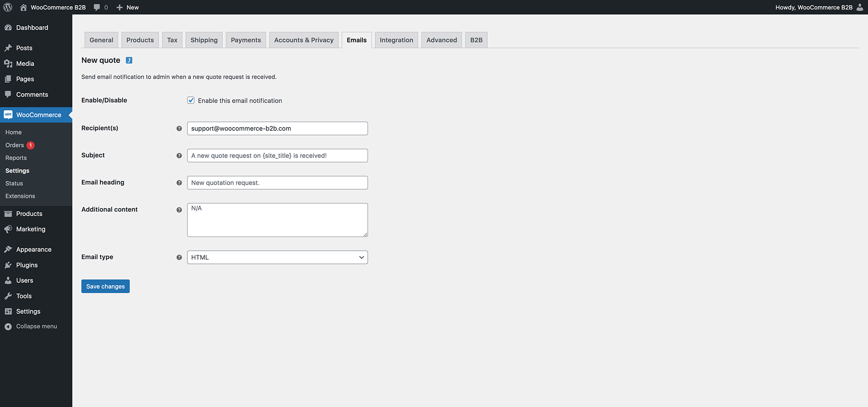Click the 'Email heading' field label
This screenshot has width=868, height=407.
pyautogui.click(x=103, y=182)
